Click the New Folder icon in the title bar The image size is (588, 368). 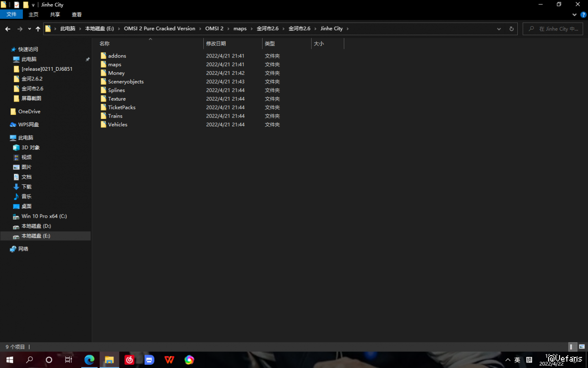click(x=26, y=5)
